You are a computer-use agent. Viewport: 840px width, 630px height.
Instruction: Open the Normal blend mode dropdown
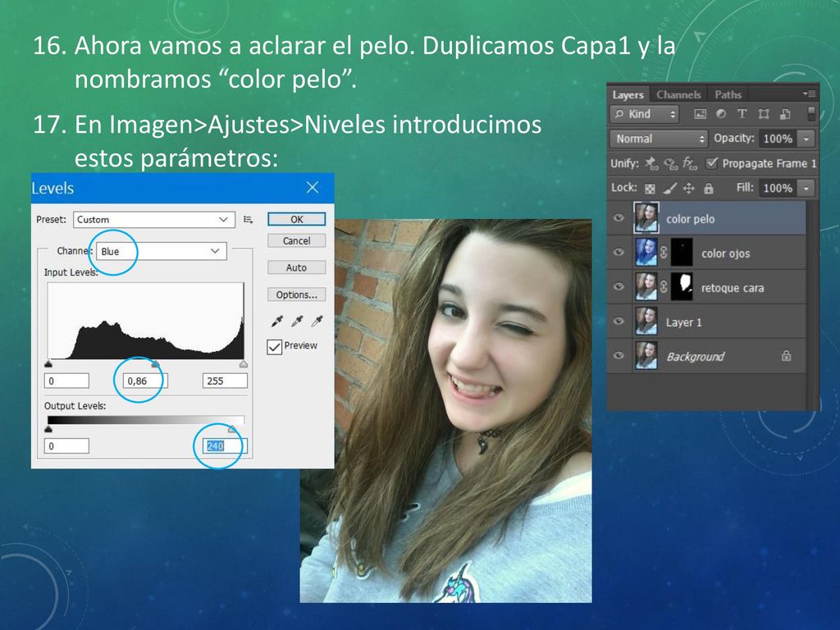[x=659, y=139]
